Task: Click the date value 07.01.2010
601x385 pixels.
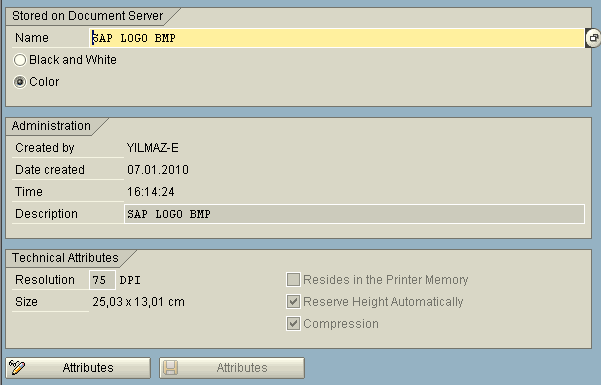Action: point(158,170)
